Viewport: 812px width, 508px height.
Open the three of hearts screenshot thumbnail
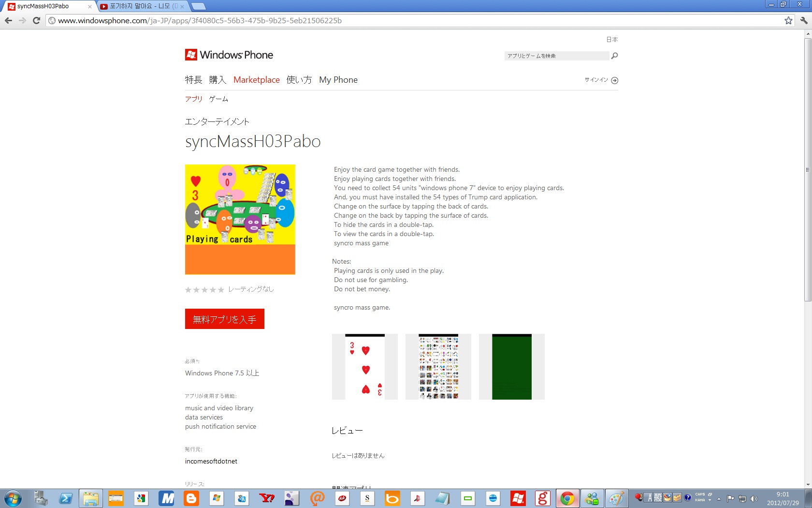(365, 367)
